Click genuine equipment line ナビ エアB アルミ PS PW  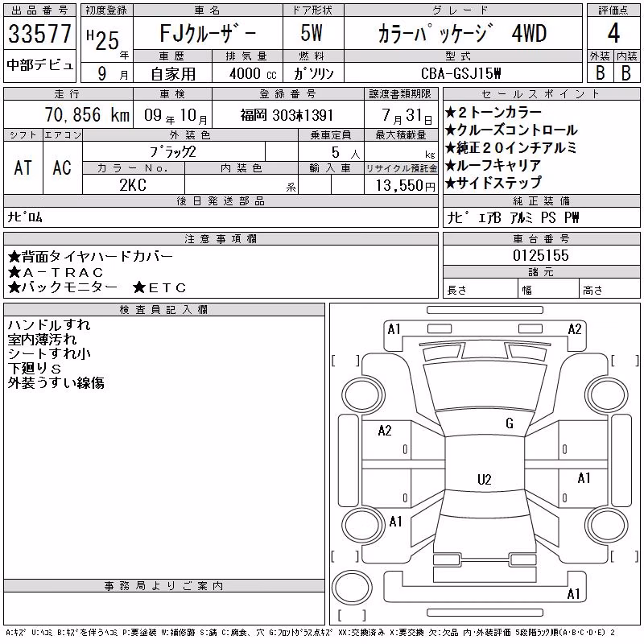(513, 217)
